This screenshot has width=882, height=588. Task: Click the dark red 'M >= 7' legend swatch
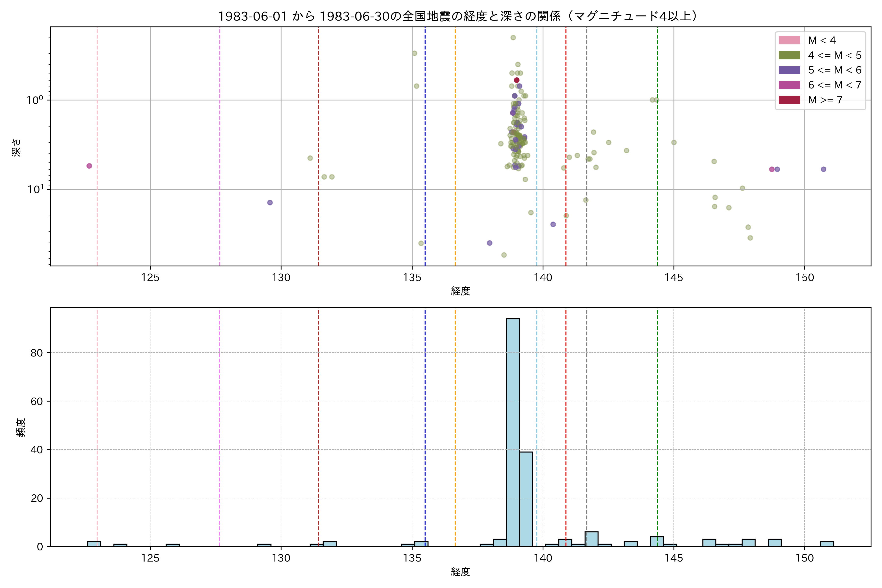pos(789,100)
